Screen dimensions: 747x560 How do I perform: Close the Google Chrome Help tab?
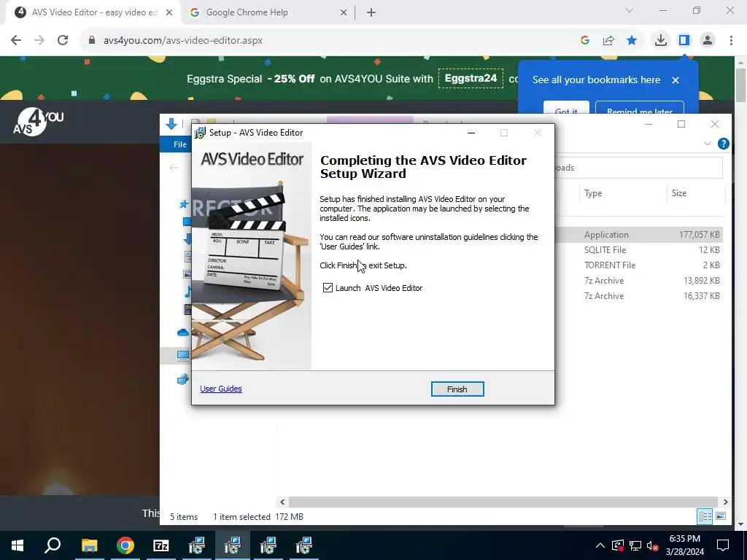(x=344, y=12)
